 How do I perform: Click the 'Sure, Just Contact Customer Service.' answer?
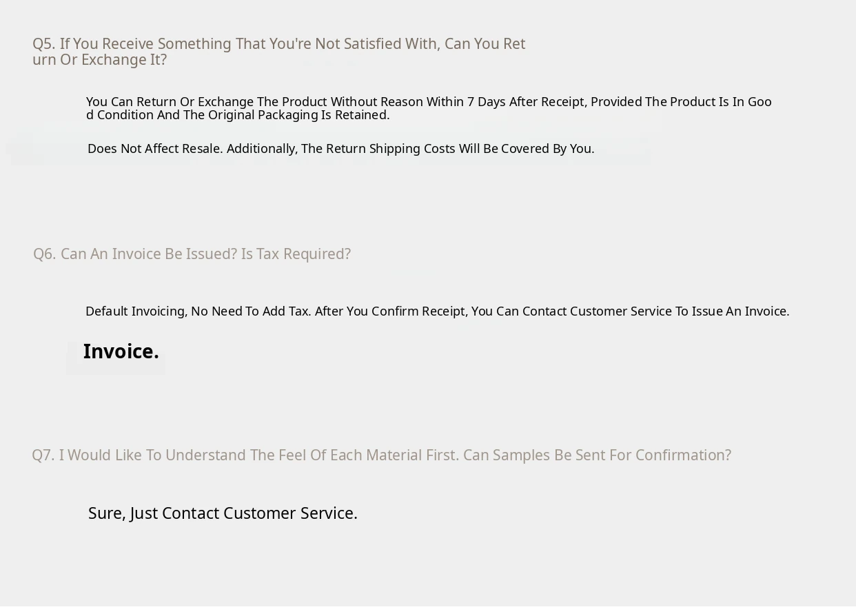click(x=223, y=514)
